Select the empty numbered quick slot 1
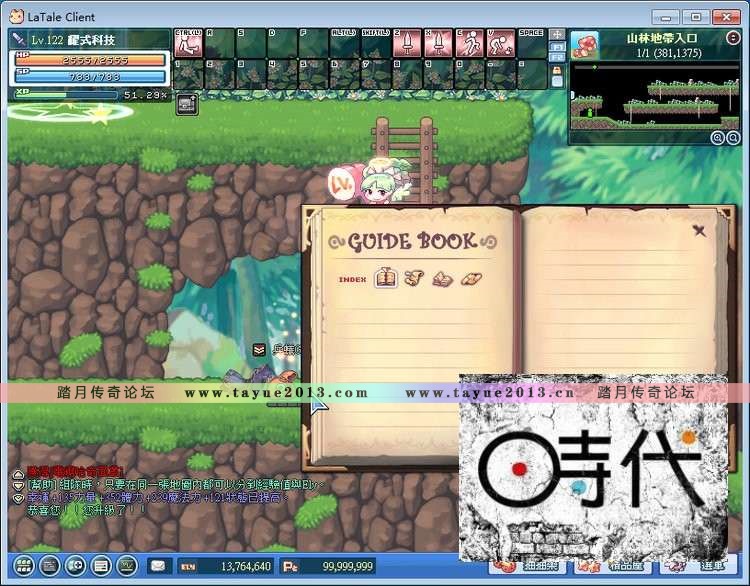 (x=188, y=74)
